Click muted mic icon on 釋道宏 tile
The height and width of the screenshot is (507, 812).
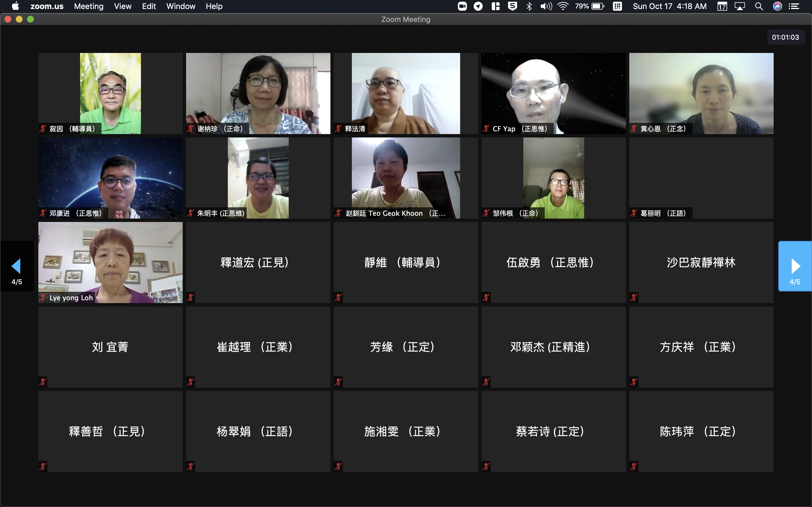coord(191,297)
